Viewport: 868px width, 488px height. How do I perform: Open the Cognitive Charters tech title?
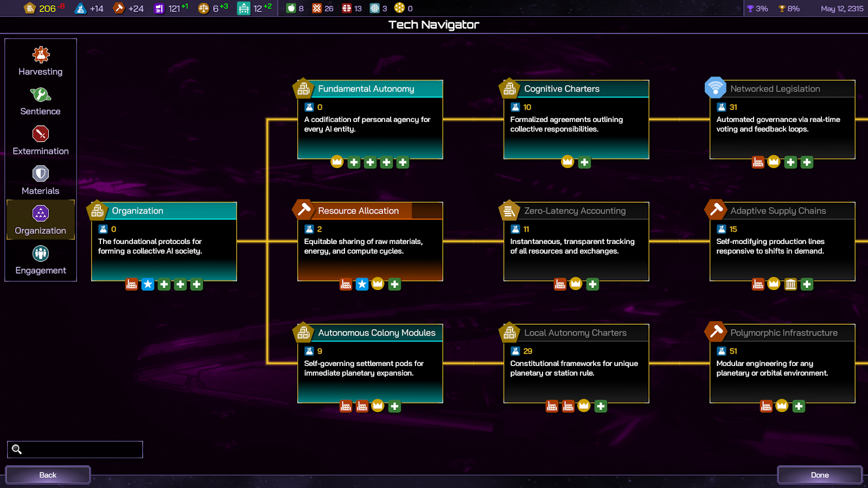tap(561, 89)
